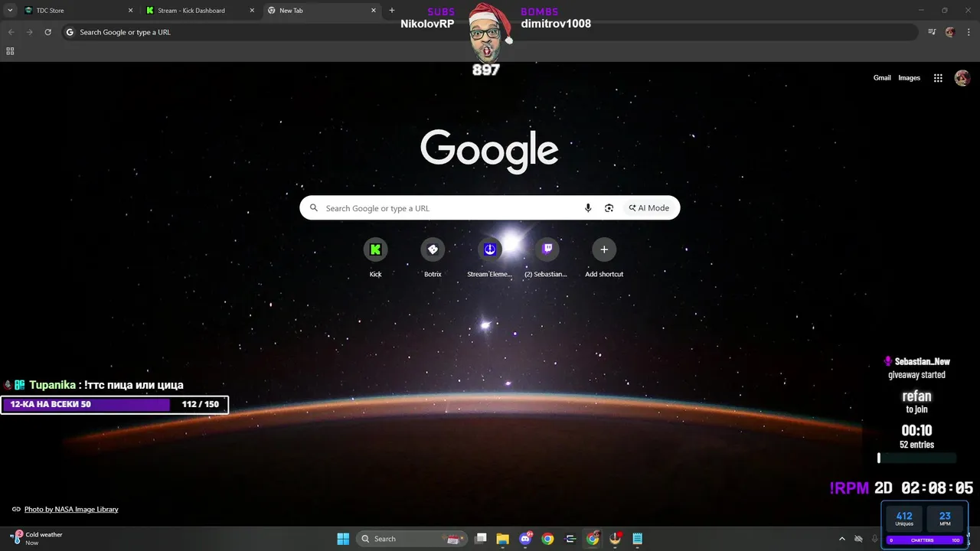Open the first Chrome taskbar icon
Screen dimensions: 980x551
pyautogui.click(x=547, y=539)
